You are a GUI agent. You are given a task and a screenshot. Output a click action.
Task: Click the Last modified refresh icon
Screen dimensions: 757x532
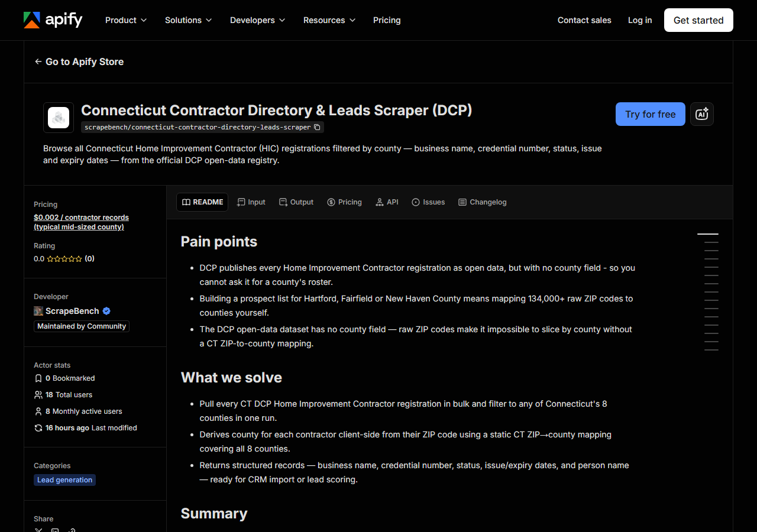38,428
